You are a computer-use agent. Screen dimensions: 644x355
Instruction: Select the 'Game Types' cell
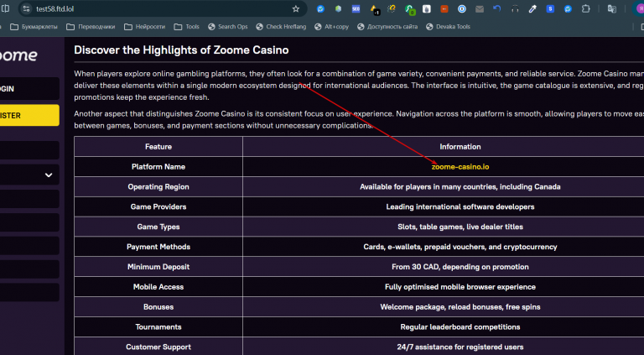tap(158, 227)
